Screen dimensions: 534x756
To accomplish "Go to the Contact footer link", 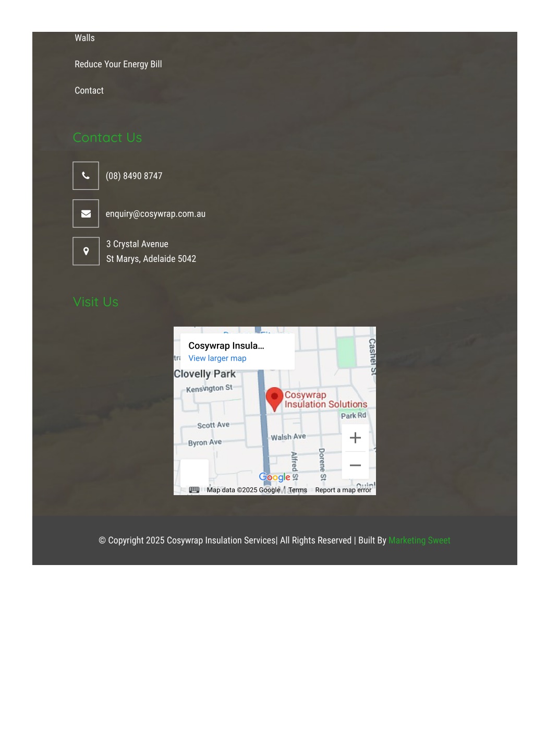I will 89,90.
